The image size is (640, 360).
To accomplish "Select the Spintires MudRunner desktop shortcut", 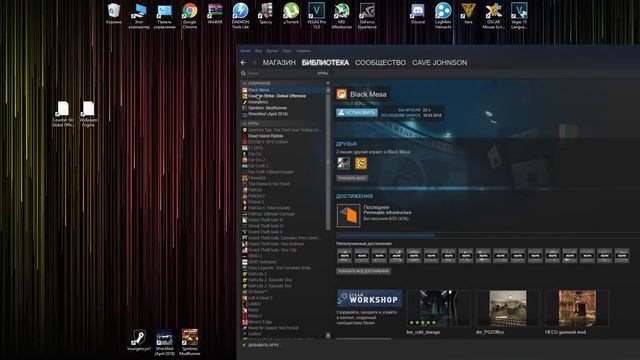I will pyautogui.click(x=190, y=342).
